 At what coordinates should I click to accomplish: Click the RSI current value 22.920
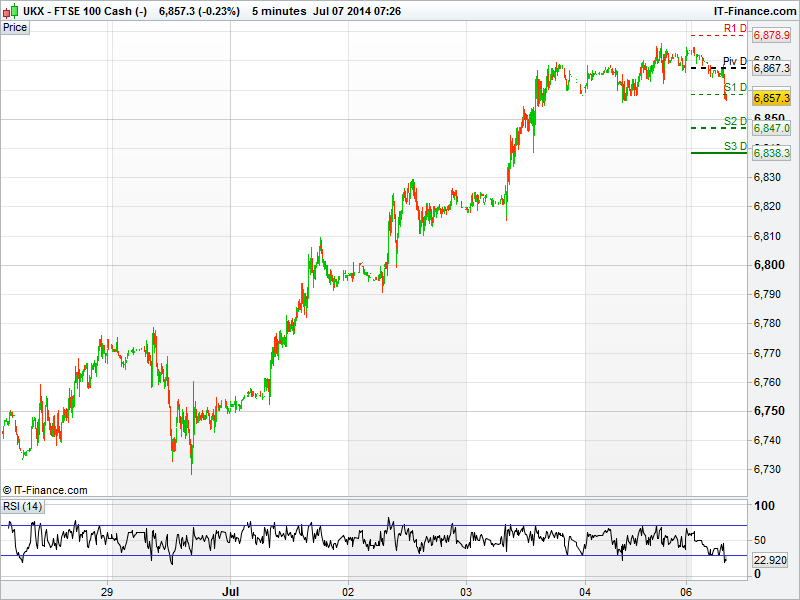(x=771, y=560)
